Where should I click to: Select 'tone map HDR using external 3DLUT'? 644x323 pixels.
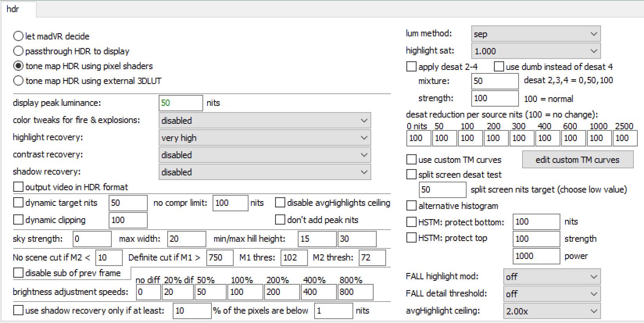18,81
